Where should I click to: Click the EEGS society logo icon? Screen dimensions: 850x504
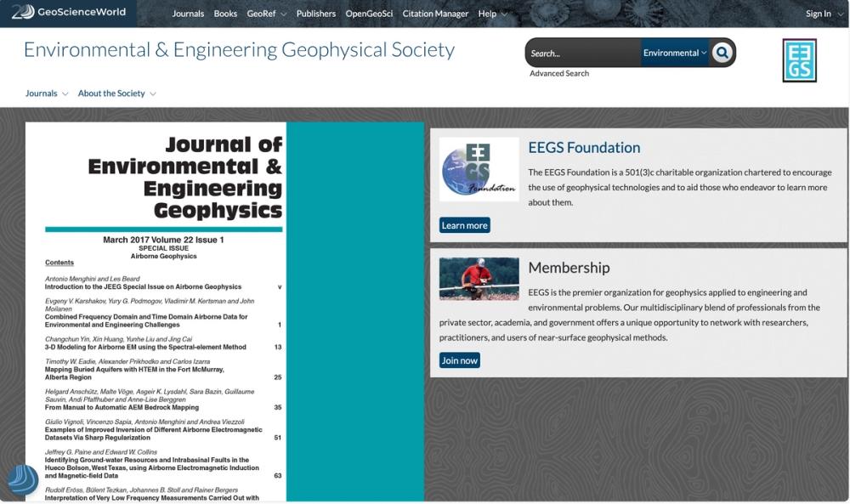[799, 60]
